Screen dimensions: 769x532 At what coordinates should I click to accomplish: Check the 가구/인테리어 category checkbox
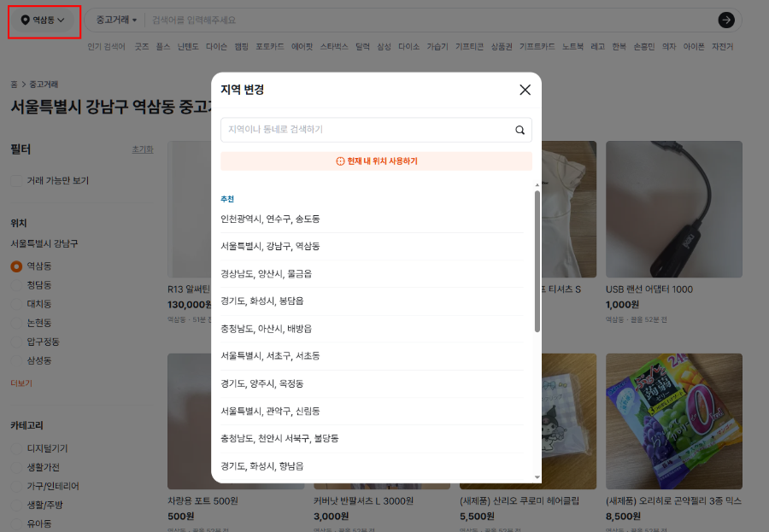click(15, 485)
